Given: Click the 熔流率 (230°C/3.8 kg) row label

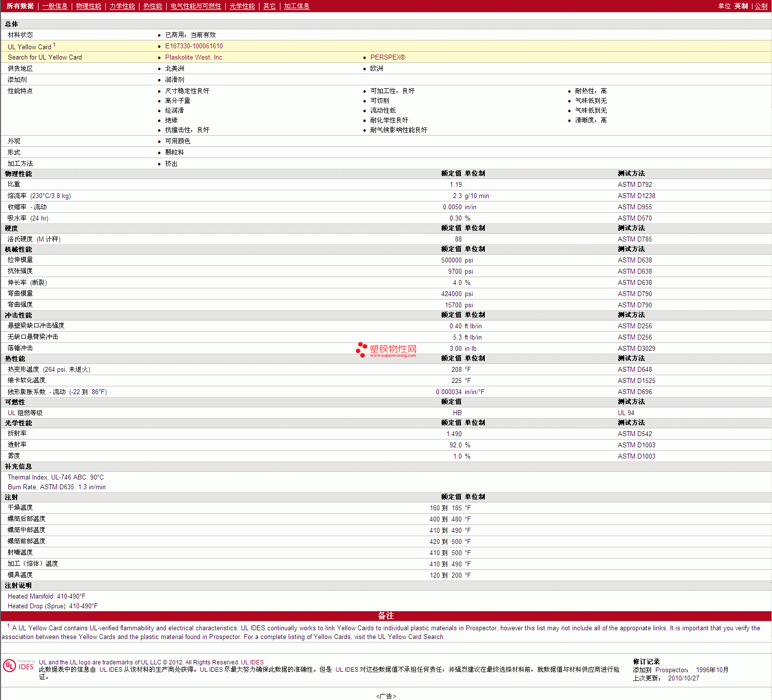Looking at the screenshot, I should (39, 196).
